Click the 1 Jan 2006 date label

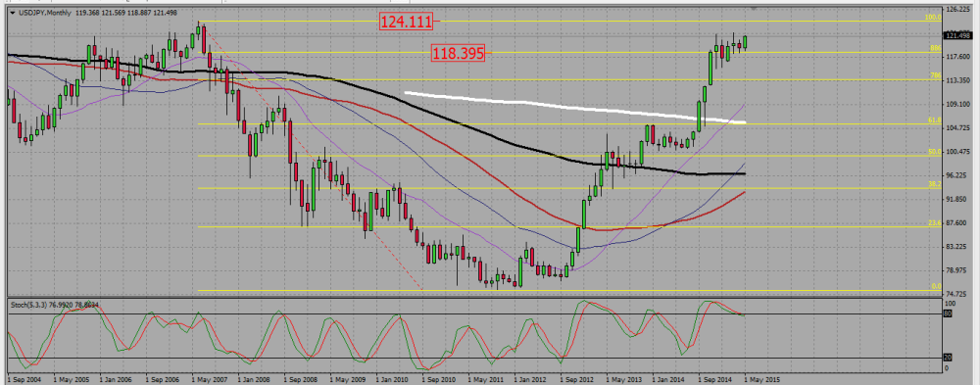117,379
